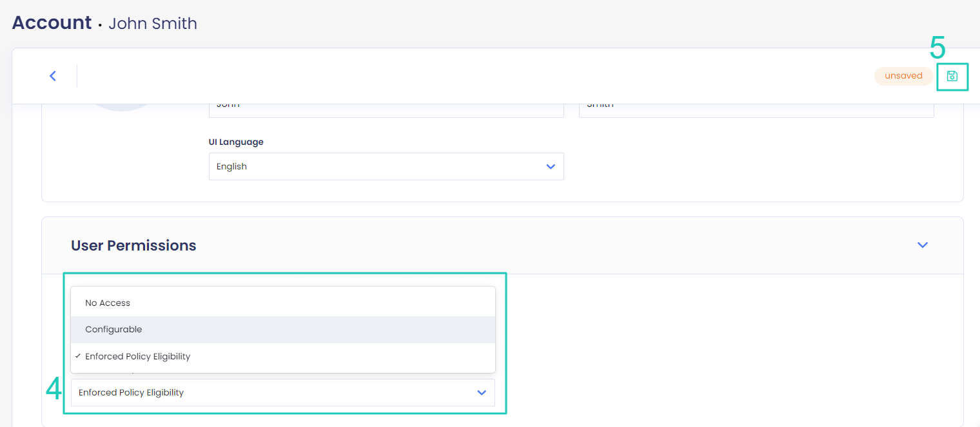Focus the first name field containing John
Screen dimensions: 980x427
coord(386,109)
